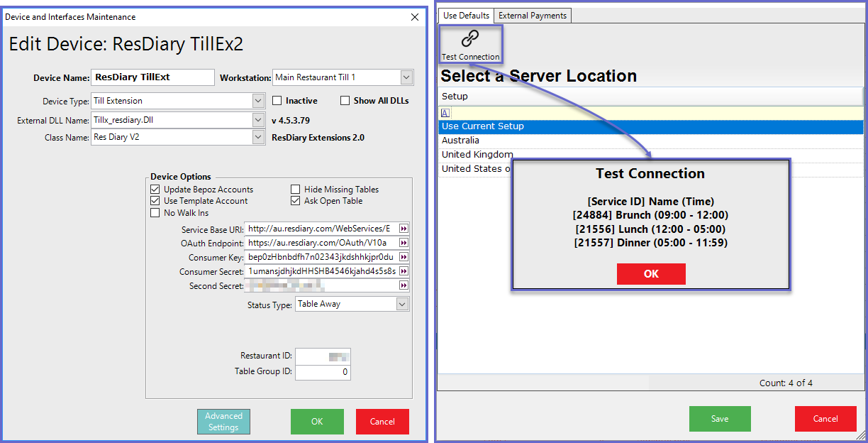Screen dimensions: 868x443
Task: Open the Second Secret field's expand button
Action: [404, 285]
